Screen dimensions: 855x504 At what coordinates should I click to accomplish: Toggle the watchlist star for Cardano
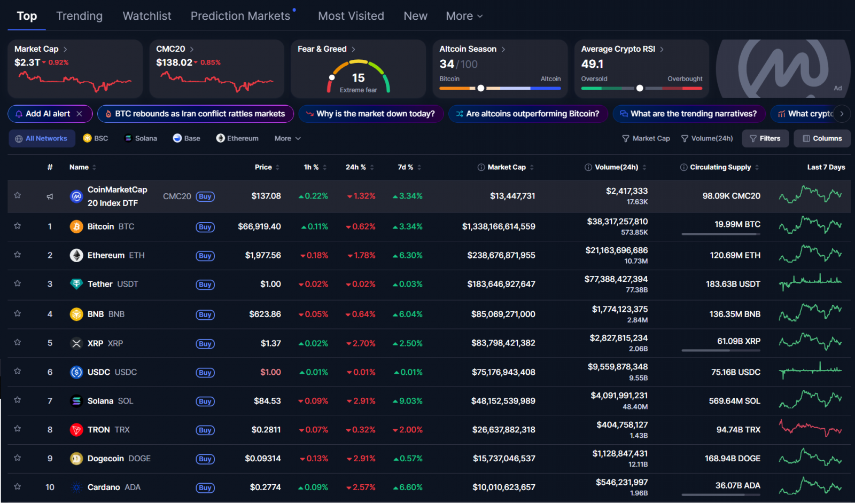(x=18, y=487)
